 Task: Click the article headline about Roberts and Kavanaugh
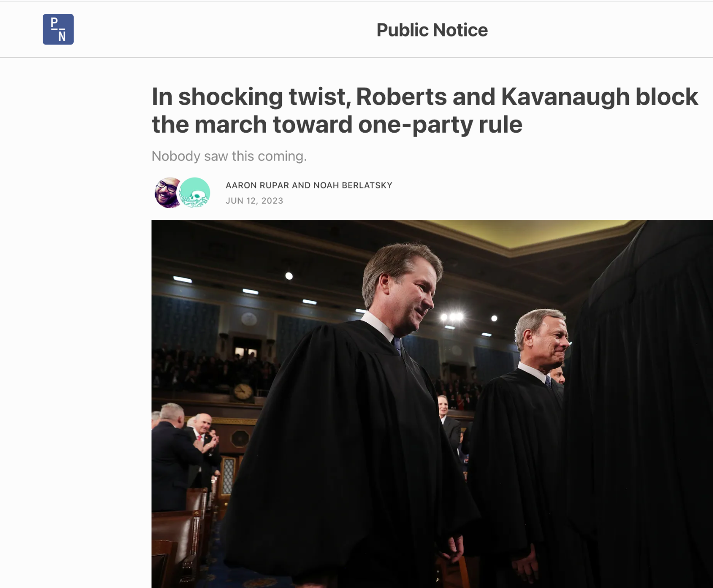(x=424, y=110)
